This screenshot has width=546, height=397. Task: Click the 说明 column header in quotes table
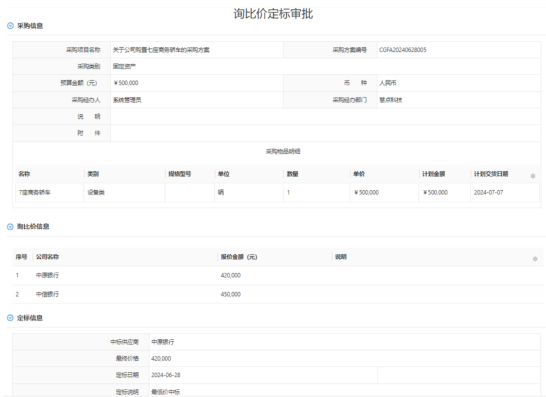tap(341, 257)
